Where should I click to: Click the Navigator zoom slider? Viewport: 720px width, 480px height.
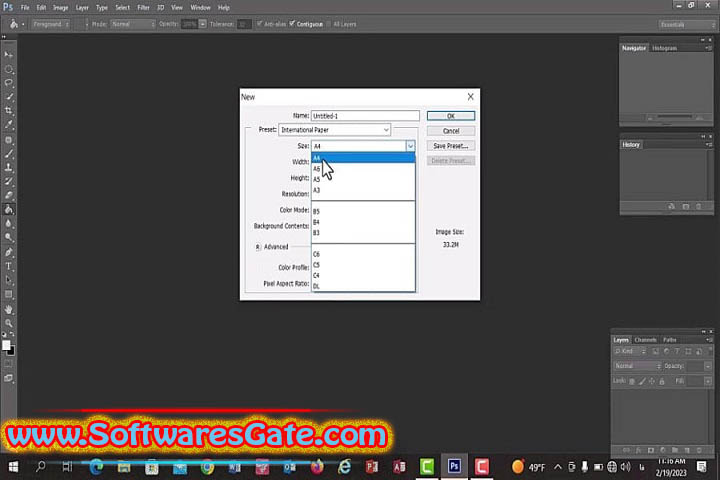[x=675, y=117]
